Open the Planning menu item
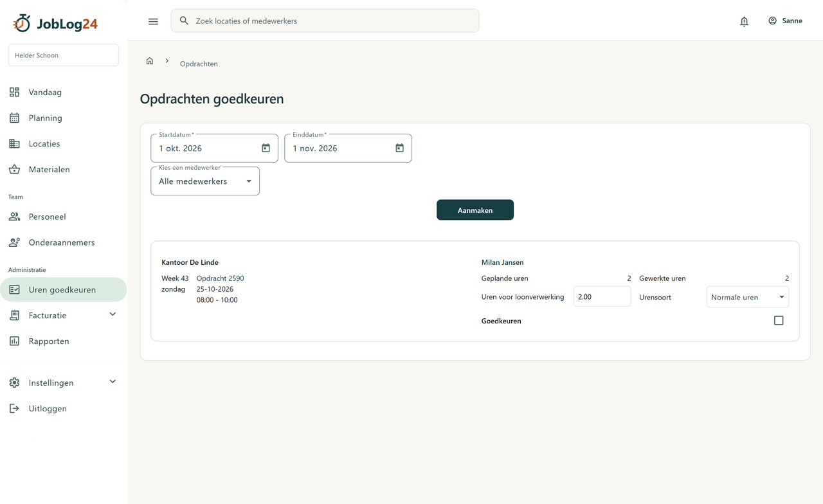The height and width of the screenshot is (504, 823). [x=63, y=118]
